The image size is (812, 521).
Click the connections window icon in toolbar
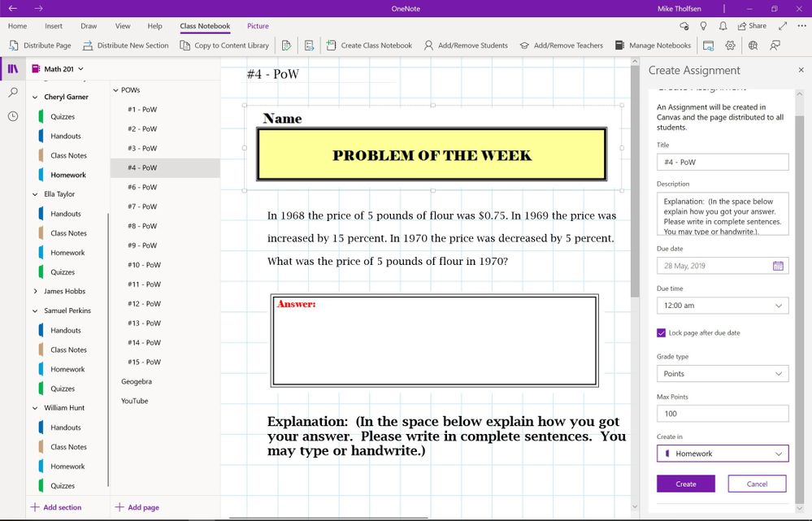click(708, 46)
